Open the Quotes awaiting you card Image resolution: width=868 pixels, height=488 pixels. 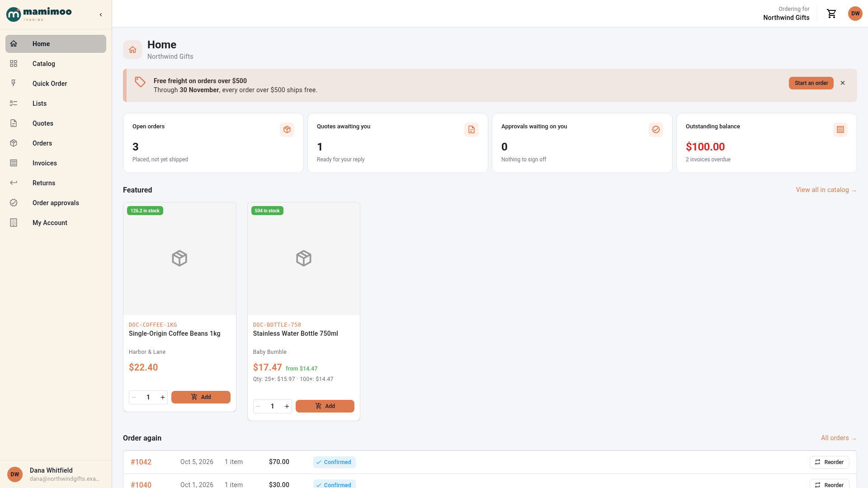[x=398, y=143]
